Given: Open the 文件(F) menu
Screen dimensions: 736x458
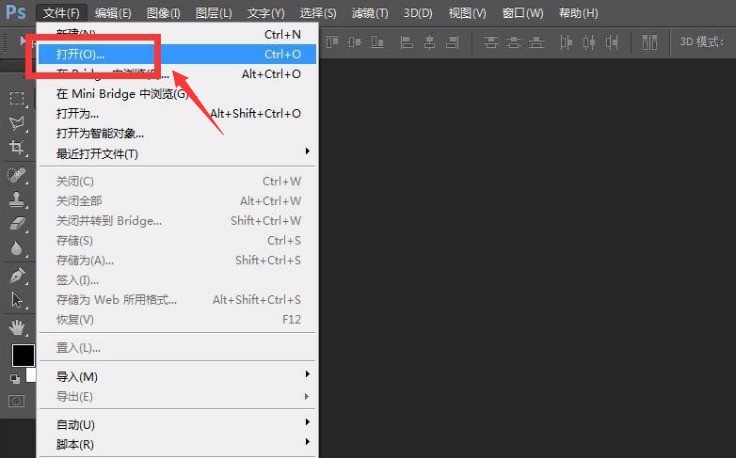Looking at the screenshot, I should [61, 13].
